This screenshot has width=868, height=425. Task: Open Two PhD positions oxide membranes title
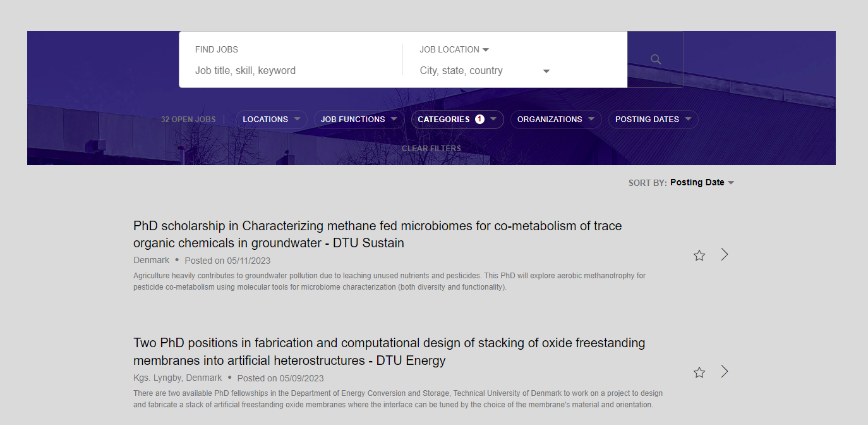[x=389, y=352]
